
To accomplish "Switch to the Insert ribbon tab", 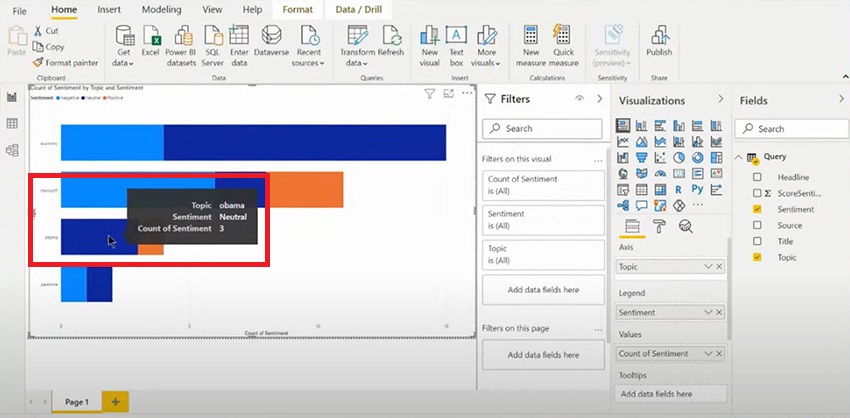I will [x=109, y=10].
